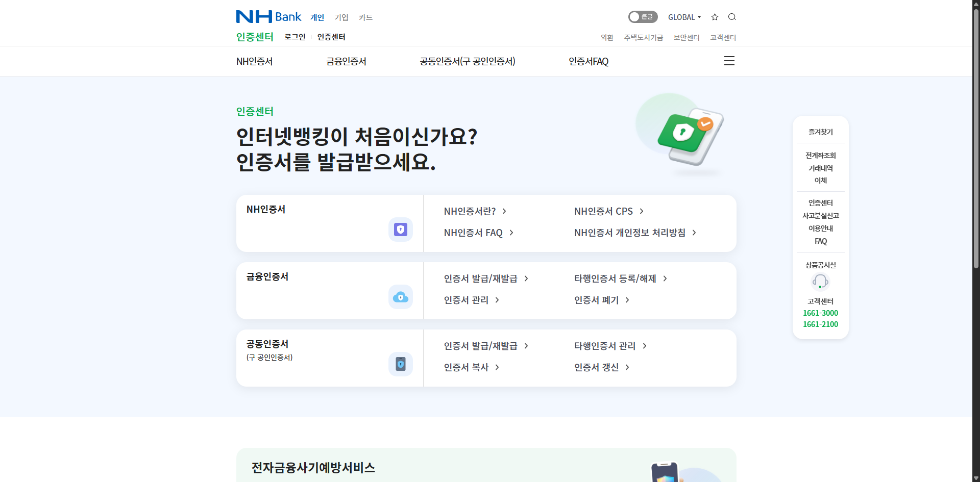Expand the 인증서 발급/재발급 chevron under 금융인증서
Viewport: 980px width, 482px height.
click(527, 278)
